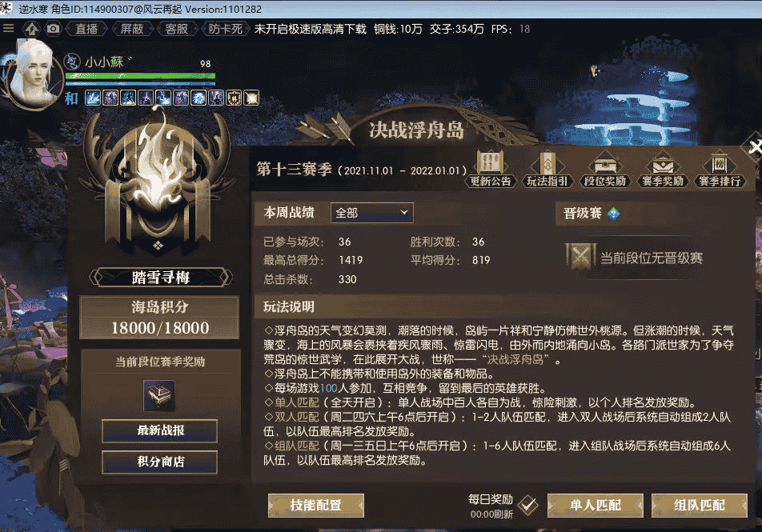Open the 赛季奖励 rewards icon
This screenshot has height=532, width=762.
tap(663, 168)
